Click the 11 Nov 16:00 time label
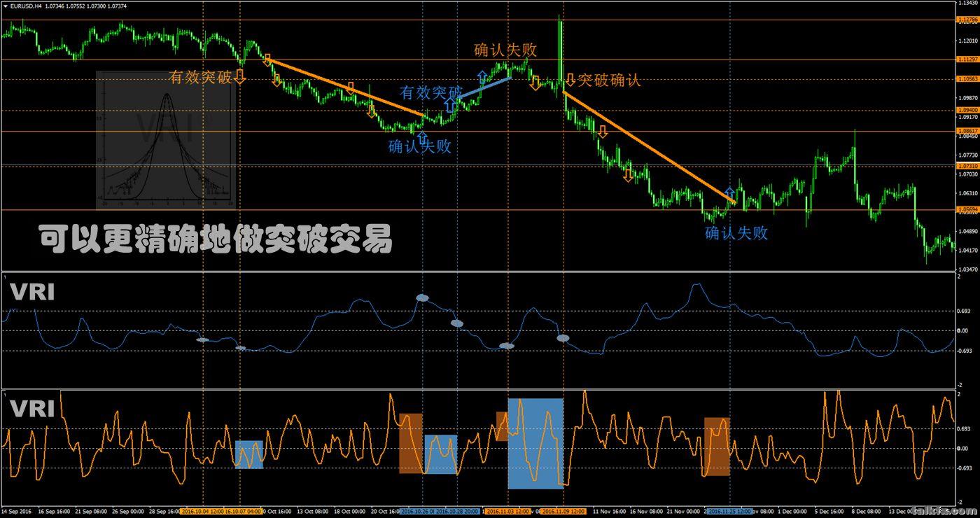 610,512
